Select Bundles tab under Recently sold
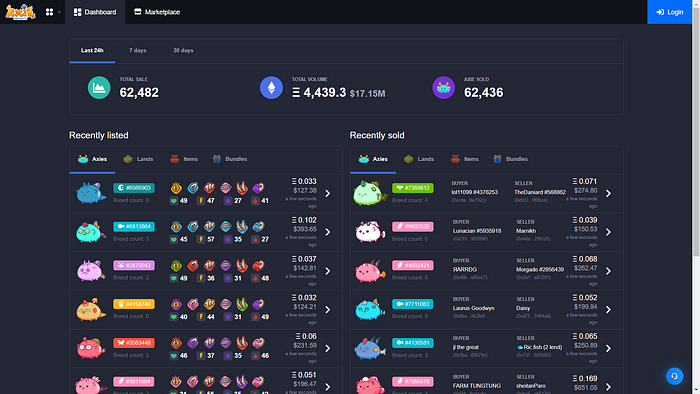 (x=511, y=159)
